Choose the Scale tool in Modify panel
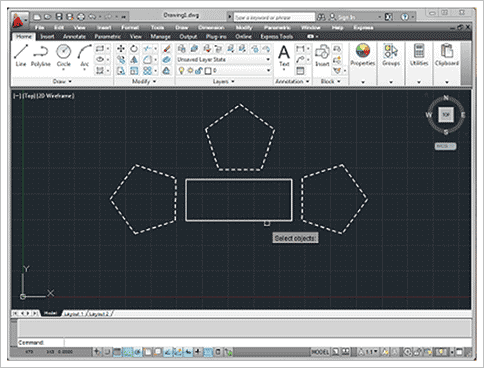This screenshot has width=484, height=368. coord(134,71)
